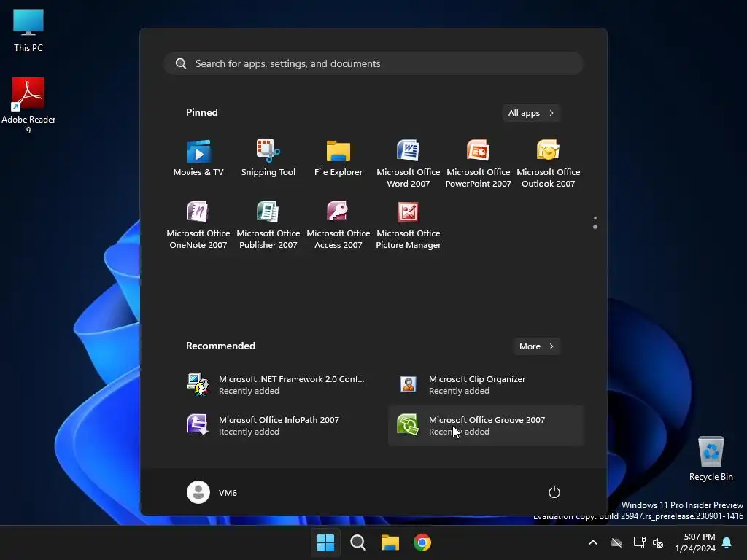The width and height of the screenshot is (747, 560).
Task: Select Adobe Reader 9 desktop shortcut
Action: point(28,106)
